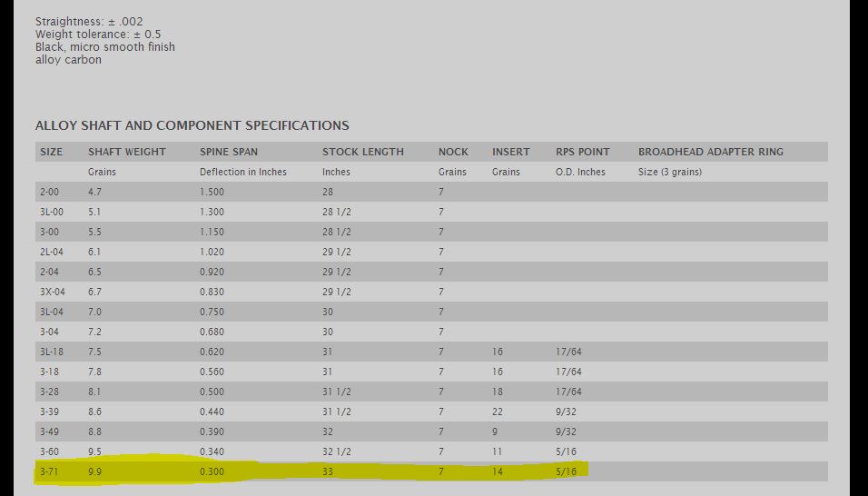
Task: Click the 'Straightness: ± .002' line
Action: pos(89,22)
